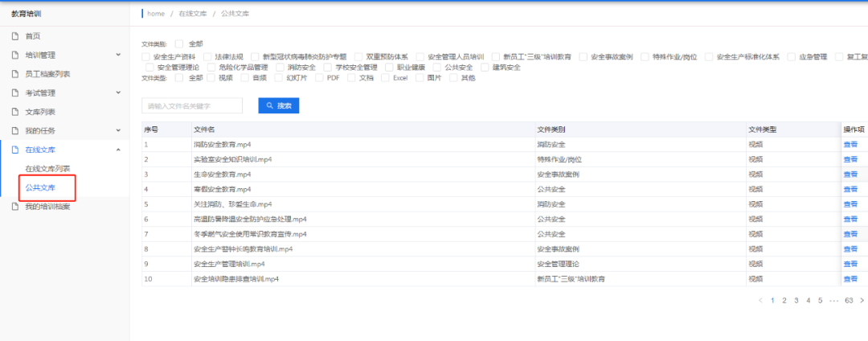Click the 在线文库 sidebar icon
Image resolution: width=868 pixels, height=341 pixels.
[14, 150]
